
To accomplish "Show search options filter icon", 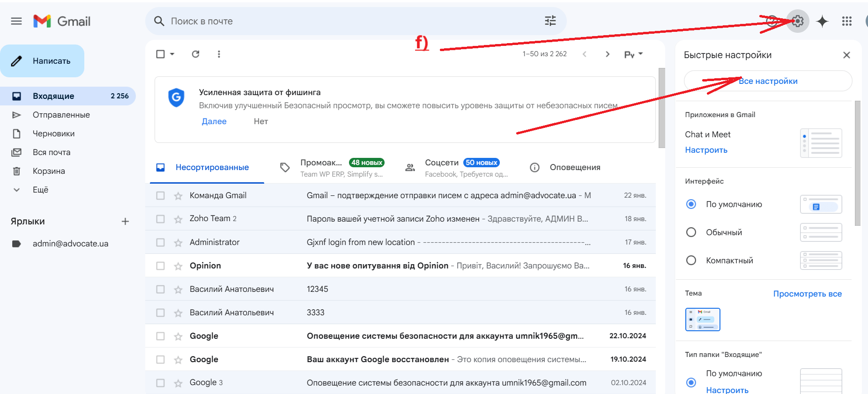I will (x=550, y=21).
